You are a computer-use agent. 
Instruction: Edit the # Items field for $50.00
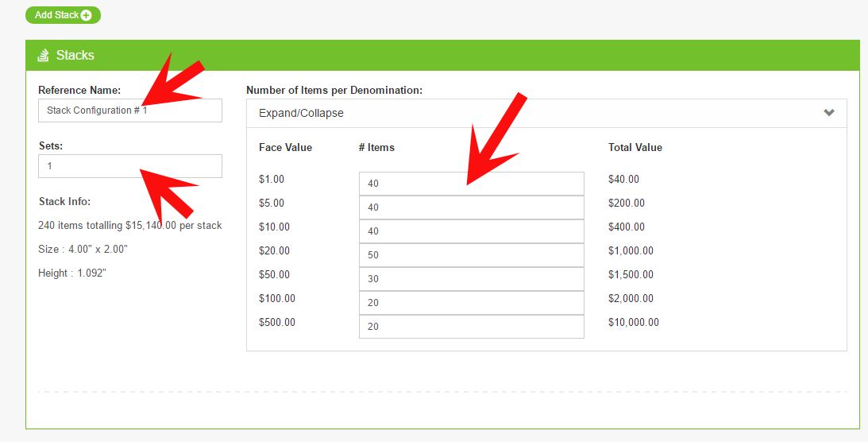point(471,278)
